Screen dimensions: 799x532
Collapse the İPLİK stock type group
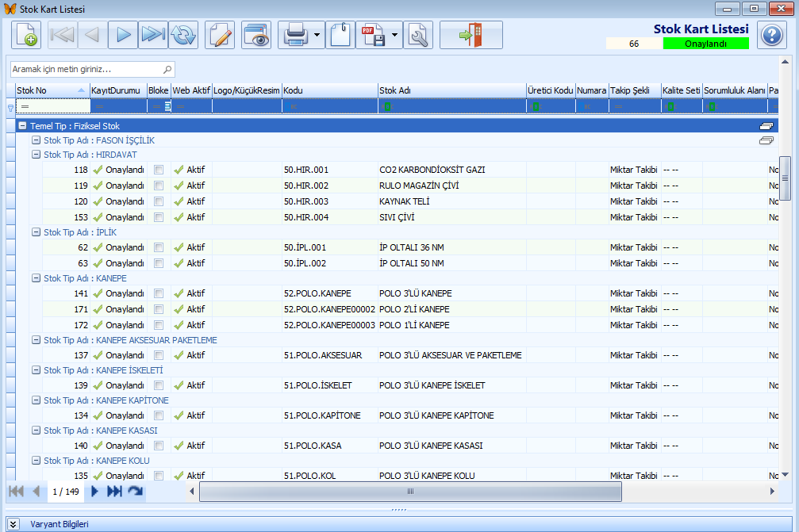click(36, 232)
